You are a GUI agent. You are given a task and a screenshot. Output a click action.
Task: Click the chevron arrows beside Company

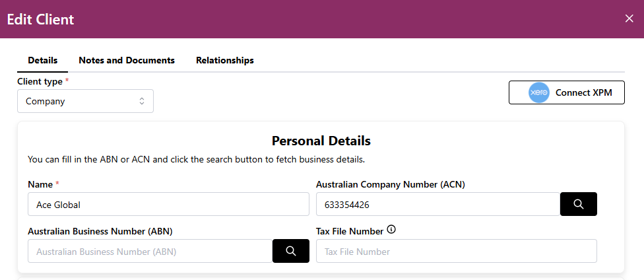(x=141, y=101)
